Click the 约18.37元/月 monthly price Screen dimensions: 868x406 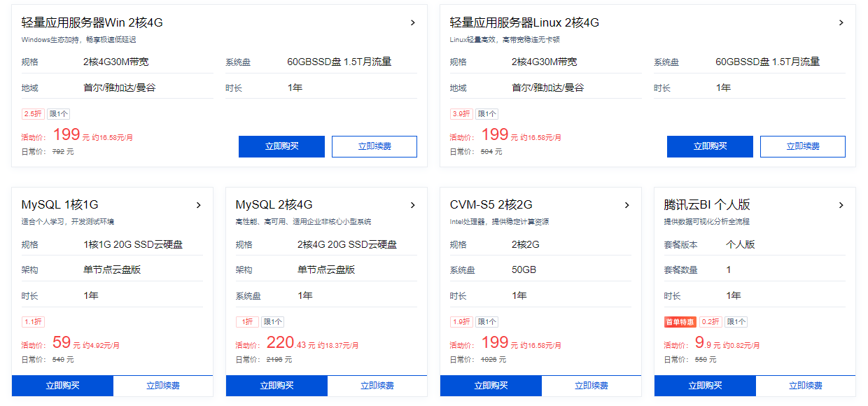[x=339, y=345]
